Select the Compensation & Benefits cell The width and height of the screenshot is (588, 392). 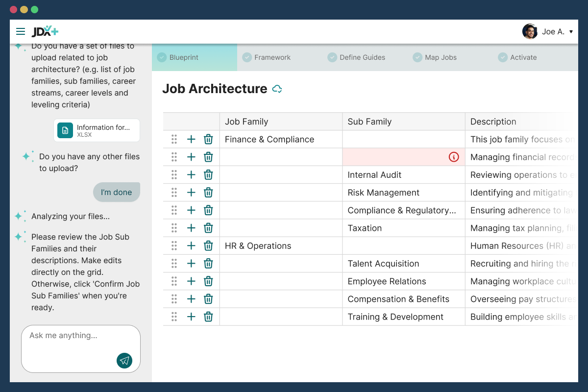tap(404, 299)
